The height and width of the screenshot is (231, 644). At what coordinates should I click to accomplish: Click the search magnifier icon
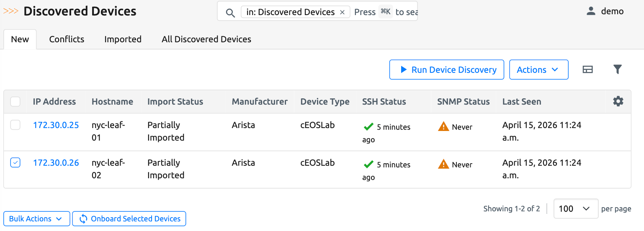coord(230,13)
